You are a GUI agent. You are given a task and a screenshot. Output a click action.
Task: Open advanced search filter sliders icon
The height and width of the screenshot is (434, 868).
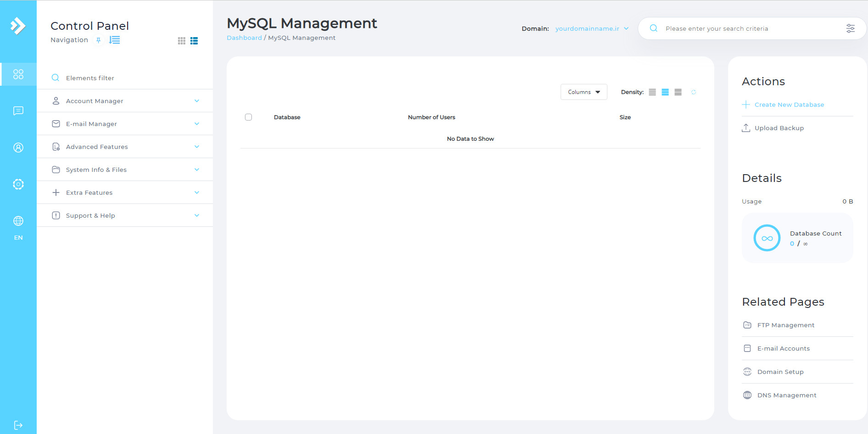[x=851, y=28]
